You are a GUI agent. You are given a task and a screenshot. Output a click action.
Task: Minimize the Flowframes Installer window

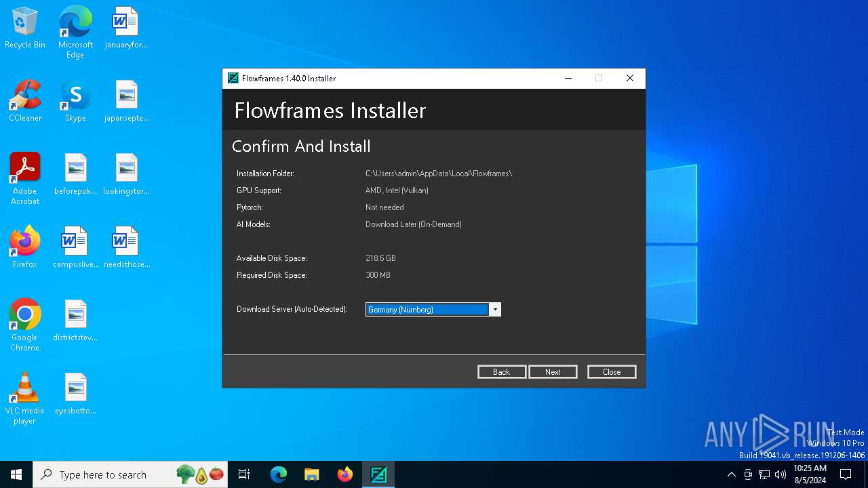click(x=568, y=79)
